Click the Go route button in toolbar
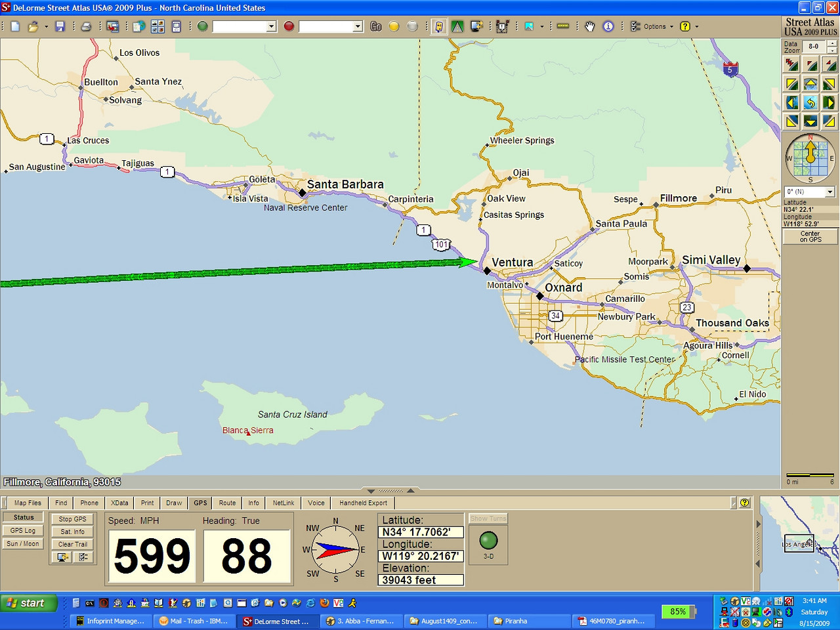The image size is (840, 630). (376, 26)
